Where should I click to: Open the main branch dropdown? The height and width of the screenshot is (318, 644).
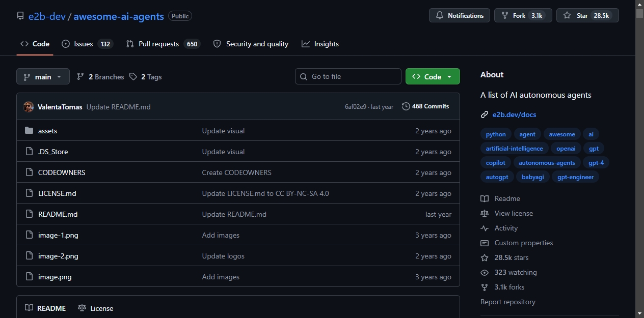[x=43, y=76]
